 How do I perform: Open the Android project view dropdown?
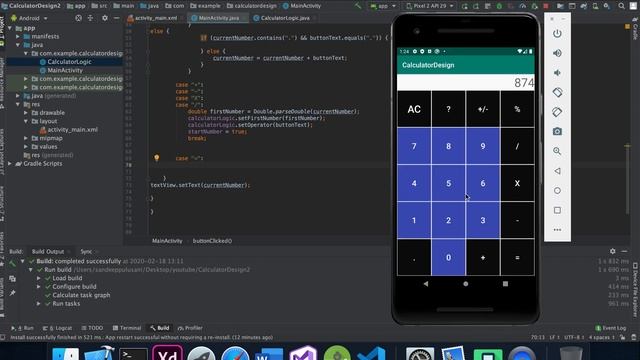pyautogui.click(x=29, y=18)
